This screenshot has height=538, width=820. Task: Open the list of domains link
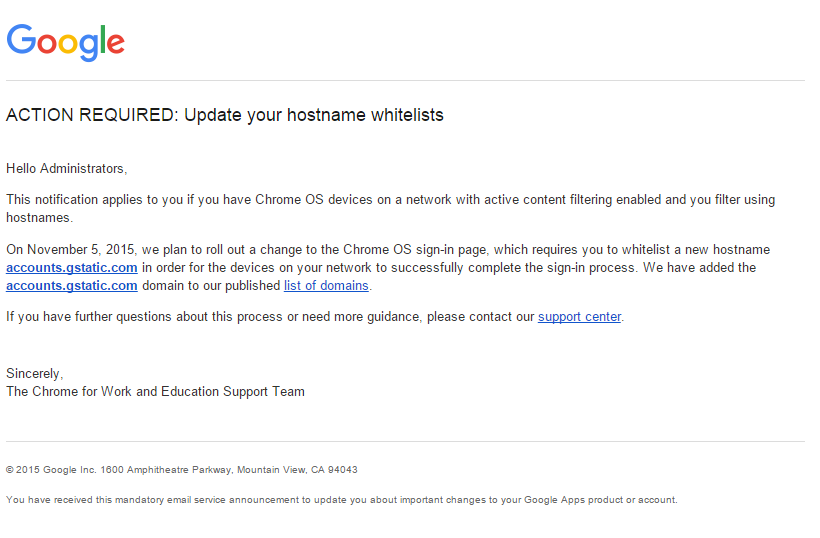(326, 286)
